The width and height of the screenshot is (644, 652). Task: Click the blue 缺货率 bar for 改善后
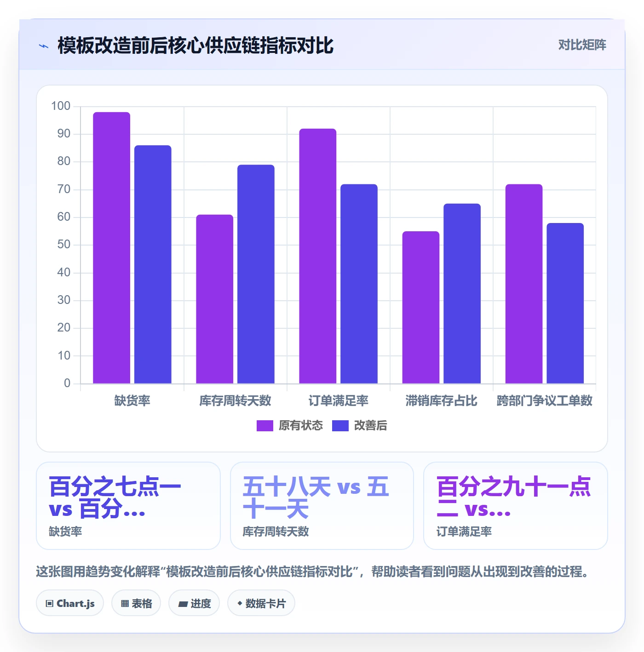[153, 264]
